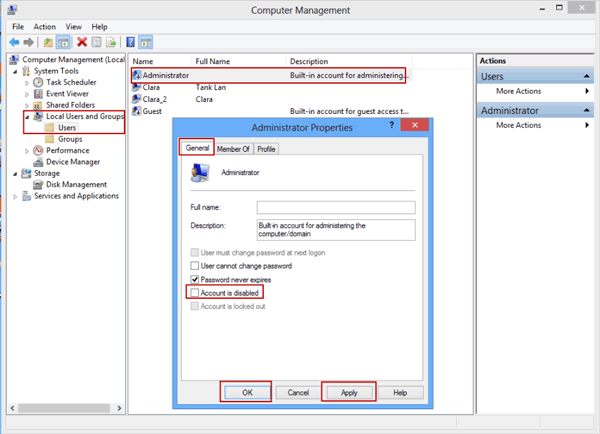The image size is (600, 434).
Task: Select the Groups folder in tree
Action: 64,139
